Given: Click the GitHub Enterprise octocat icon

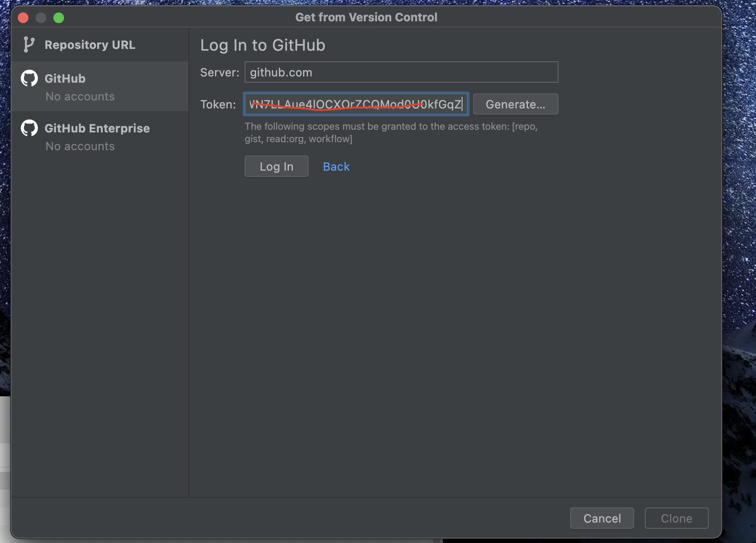Looking at the screenshot, I should pos(29,128).
